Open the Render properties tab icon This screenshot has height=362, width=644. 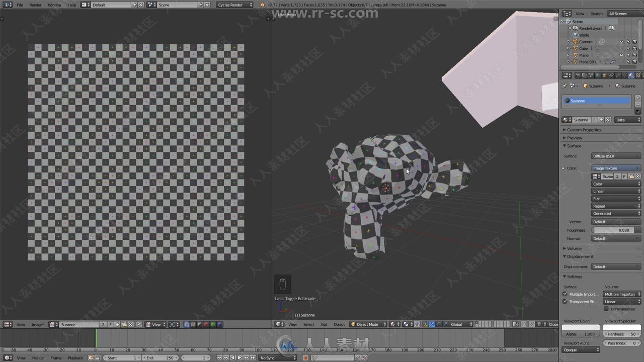(x=578, y=75)
